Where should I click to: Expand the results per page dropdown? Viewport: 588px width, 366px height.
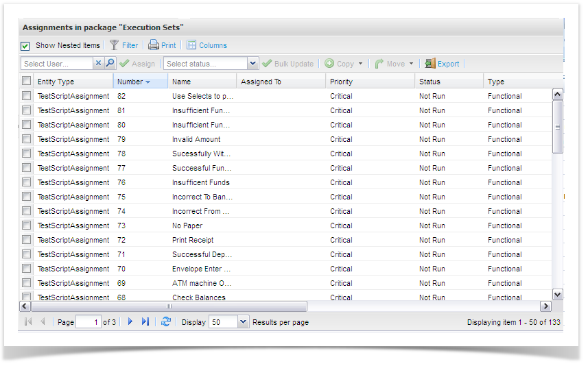tap(243, 322)
